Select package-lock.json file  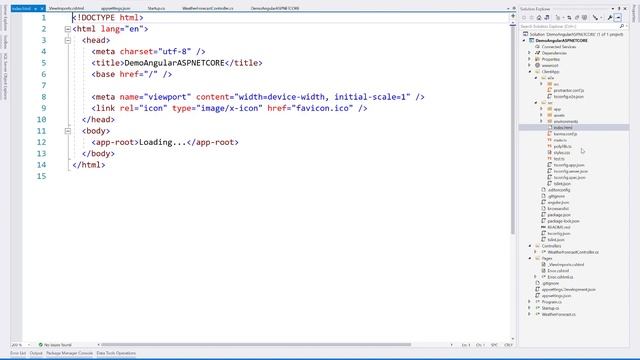563,221
